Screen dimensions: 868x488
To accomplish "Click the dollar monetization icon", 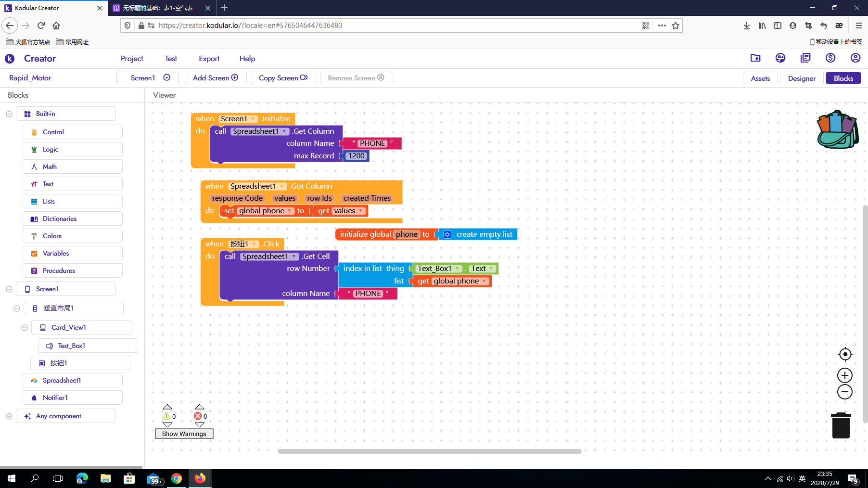I will (x=830, y=58).
